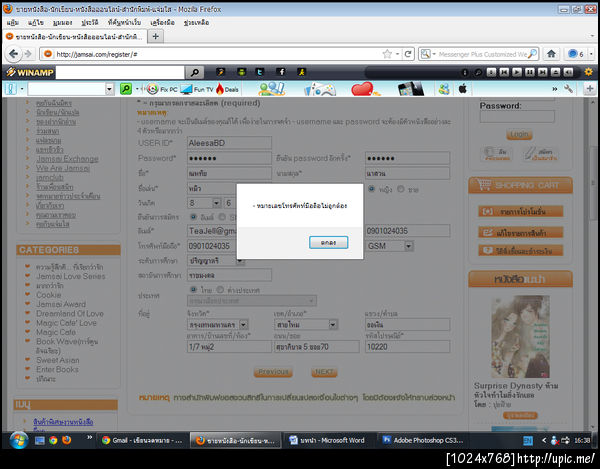Click Winamp play button

(x=517, y=72)
